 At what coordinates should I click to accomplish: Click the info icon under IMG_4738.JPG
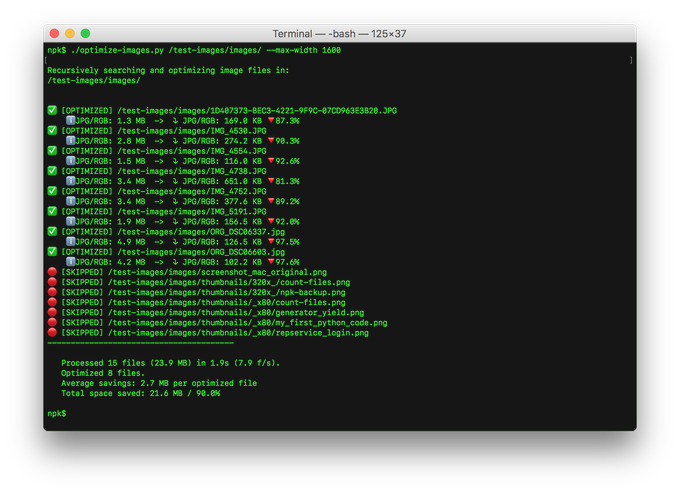pyautogui.click(x=70, y=181)
